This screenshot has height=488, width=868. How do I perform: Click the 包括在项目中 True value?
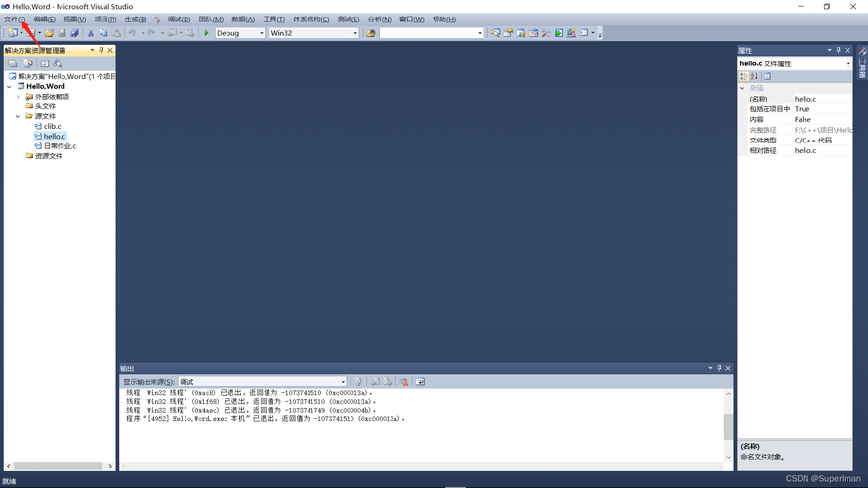(823, 109)
